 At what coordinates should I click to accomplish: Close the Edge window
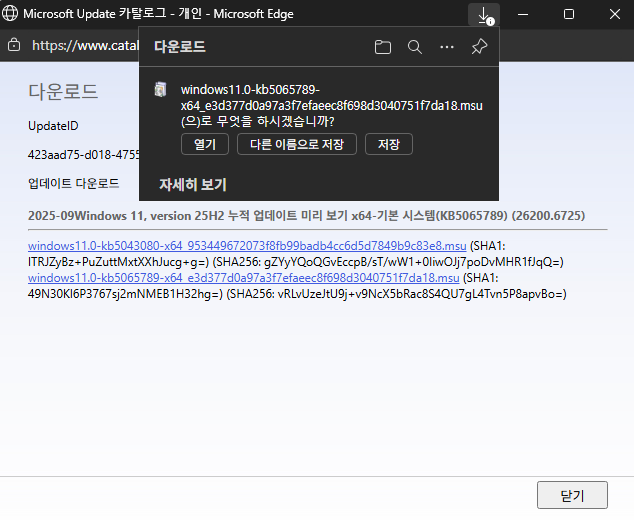click(615, 15)
